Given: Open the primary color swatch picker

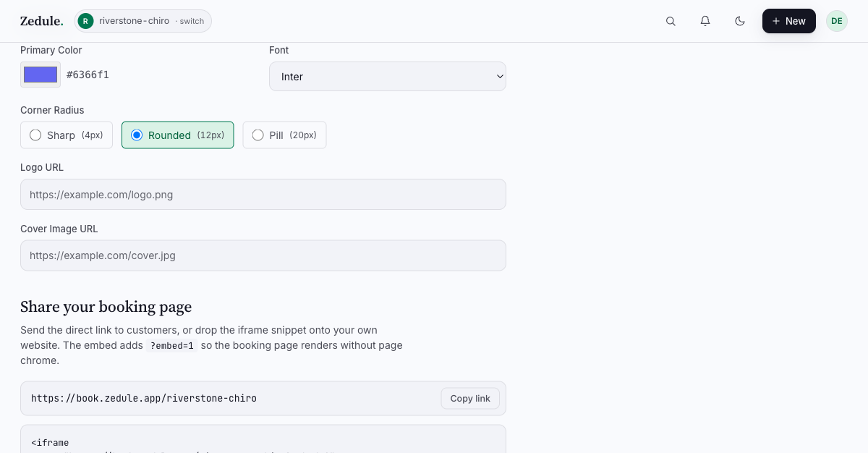Looking at the screenshot, I should pyautogui.click(x=41, y=75).
